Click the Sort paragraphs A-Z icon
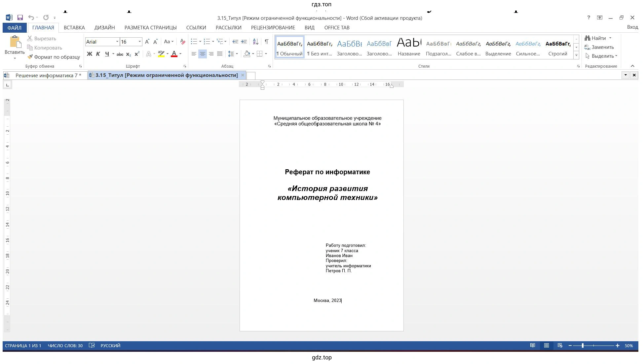 [255, 42]
